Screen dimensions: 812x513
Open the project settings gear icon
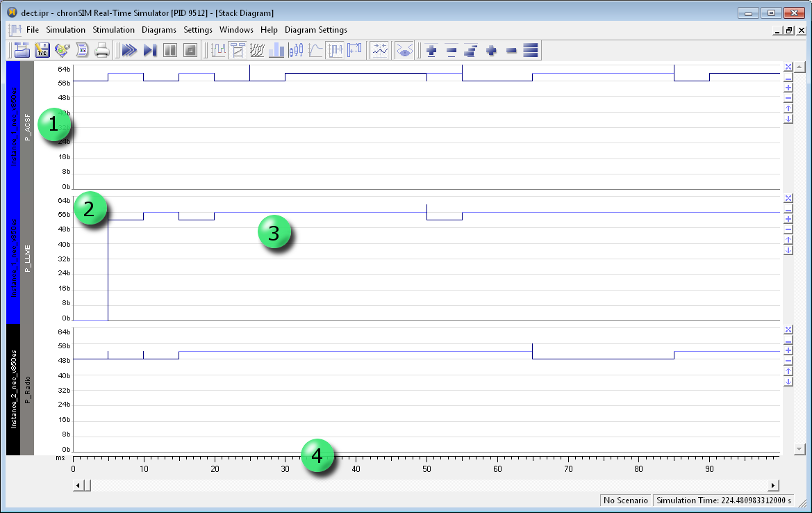click(x=62, y=50)
